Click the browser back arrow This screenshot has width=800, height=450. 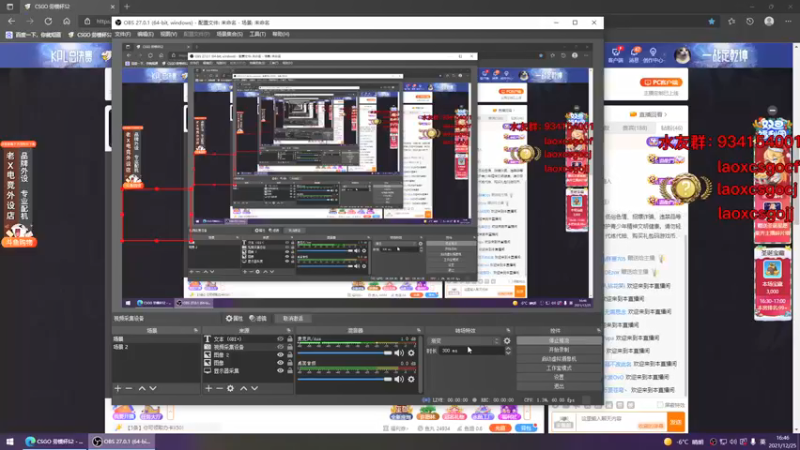coord(11,21)
